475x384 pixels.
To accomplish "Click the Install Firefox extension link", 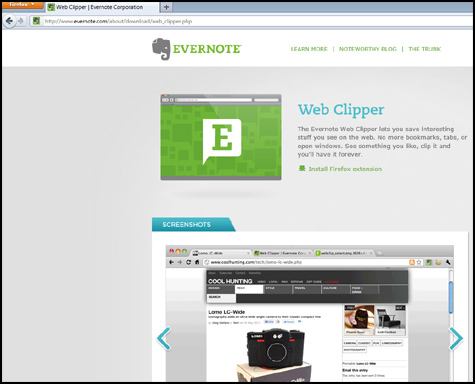I will [345, 169].
